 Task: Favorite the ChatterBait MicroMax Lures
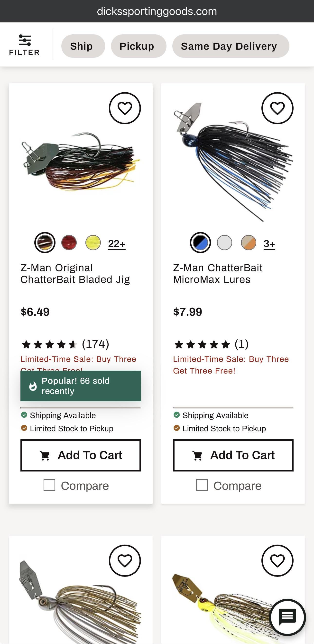coord(277,108)
